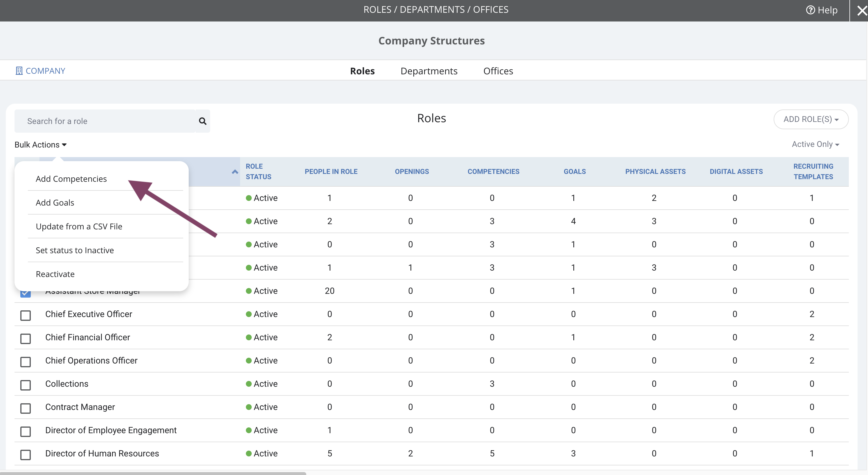Screen dimensions: 868x475
Task: Switch to the Offices tab
Action: [498, 71]
